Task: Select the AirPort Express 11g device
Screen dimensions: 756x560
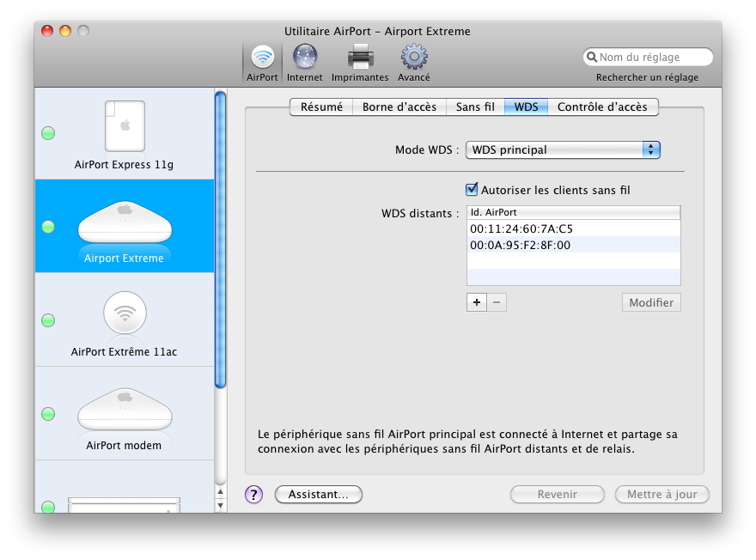Action: (x=125, y=135)
